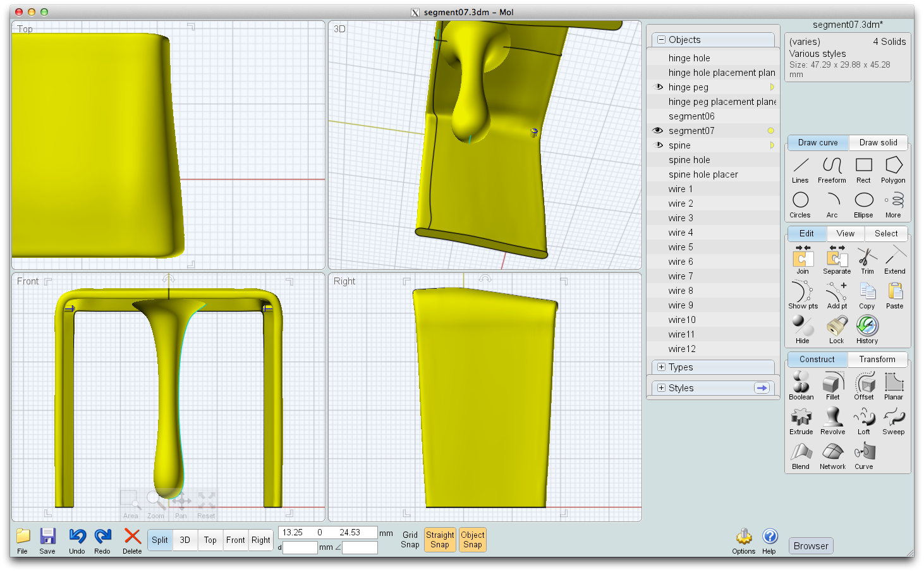Pick the Rect drawing tool

(x=863, y=170)
